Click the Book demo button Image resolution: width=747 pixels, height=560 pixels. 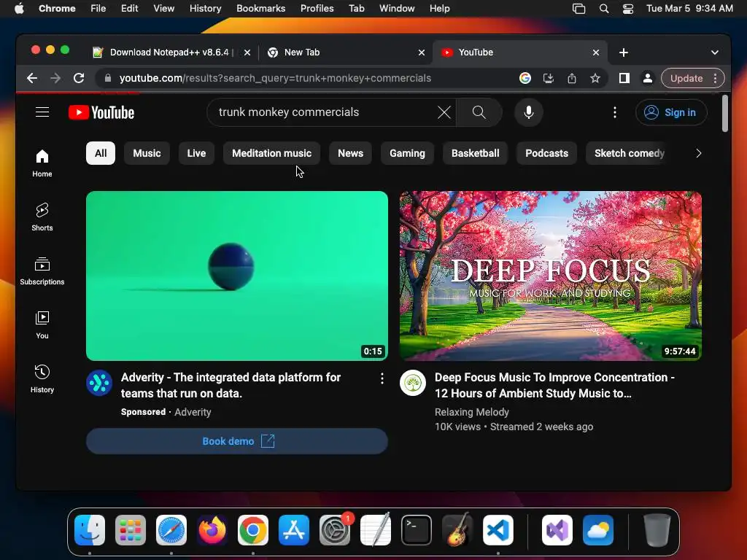click(x=237, y=441)
